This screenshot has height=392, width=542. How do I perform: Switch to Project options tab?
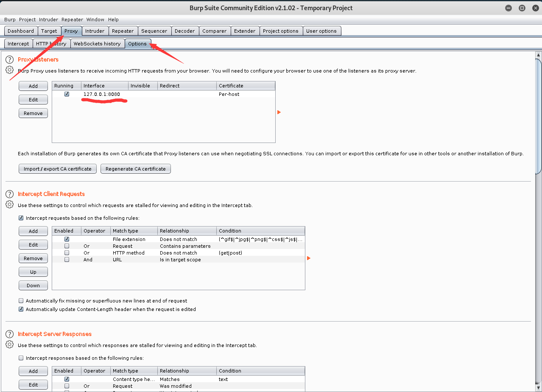coord(281,31)
